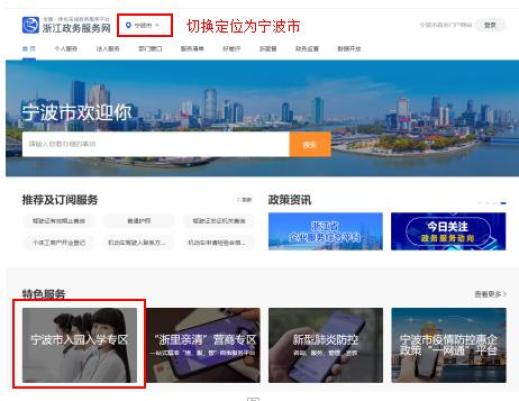Click the login button at top right
Image resolution: width=519 pixels, height=401 pixels.
[490, 25]
